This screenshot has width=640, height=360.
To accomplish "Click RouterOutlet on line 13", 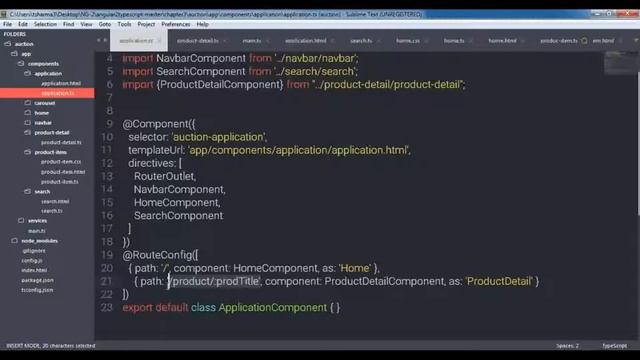I will [164, 176].
